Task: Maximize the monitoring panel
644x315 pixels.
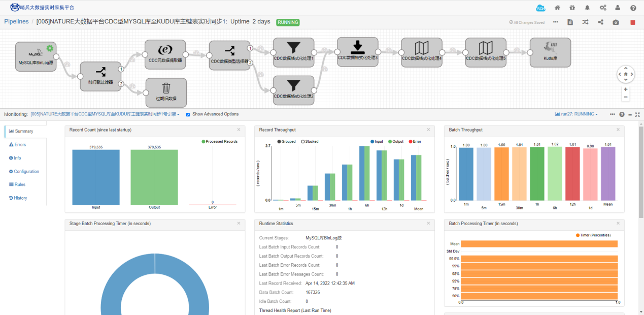Action: [x=637, y=114]
